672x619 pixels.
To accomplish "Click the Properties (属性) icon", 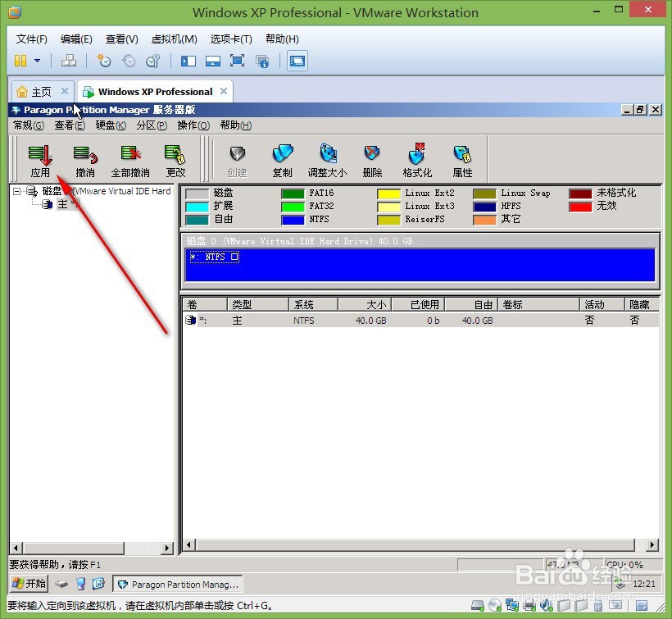I will pyautogui.click(x=462, y=162).
